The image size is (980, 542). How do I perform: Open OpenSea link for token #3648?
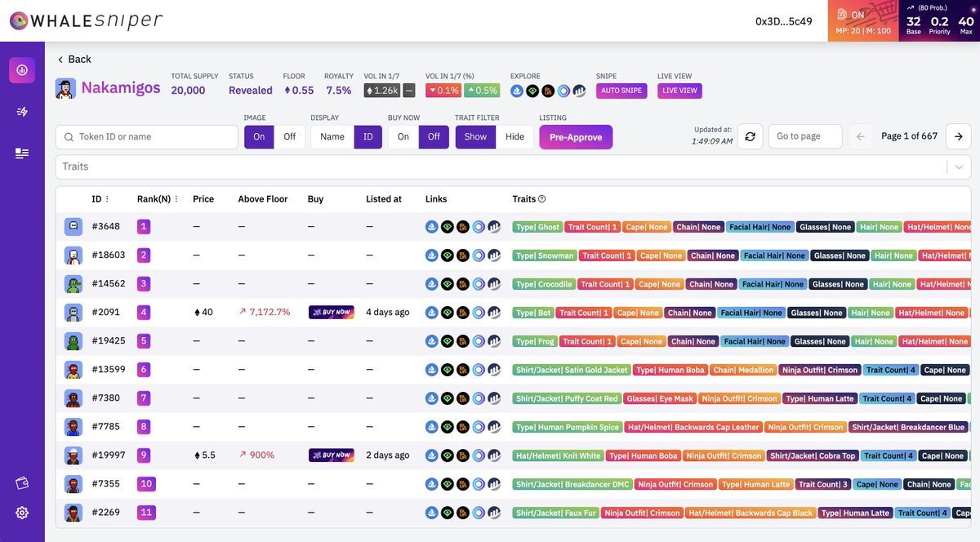[x=432, y=227]
